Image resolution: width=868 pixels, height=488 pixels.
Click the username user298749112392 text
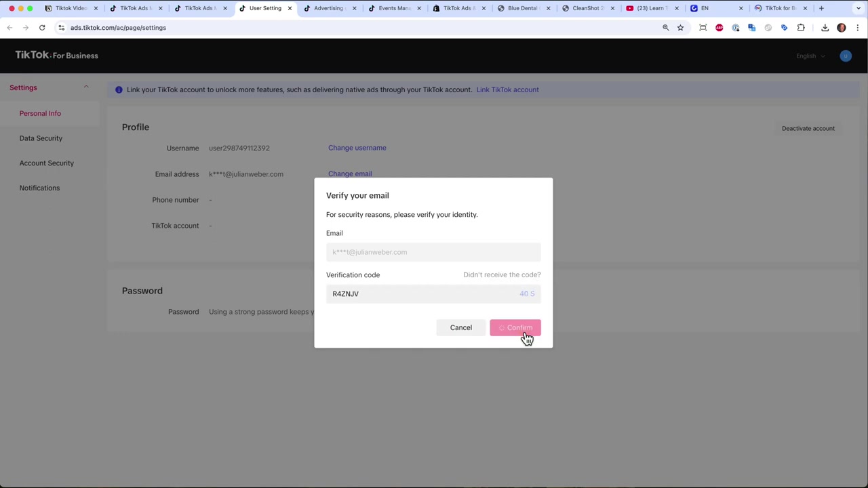[x=239, y=148]
